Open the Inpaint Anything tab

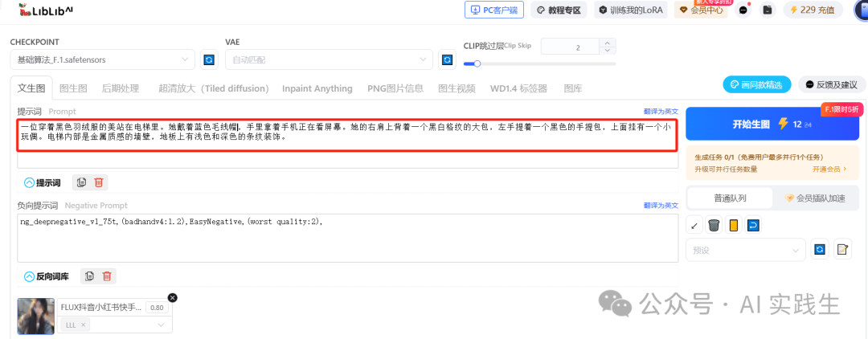click(x=317, y=88)
